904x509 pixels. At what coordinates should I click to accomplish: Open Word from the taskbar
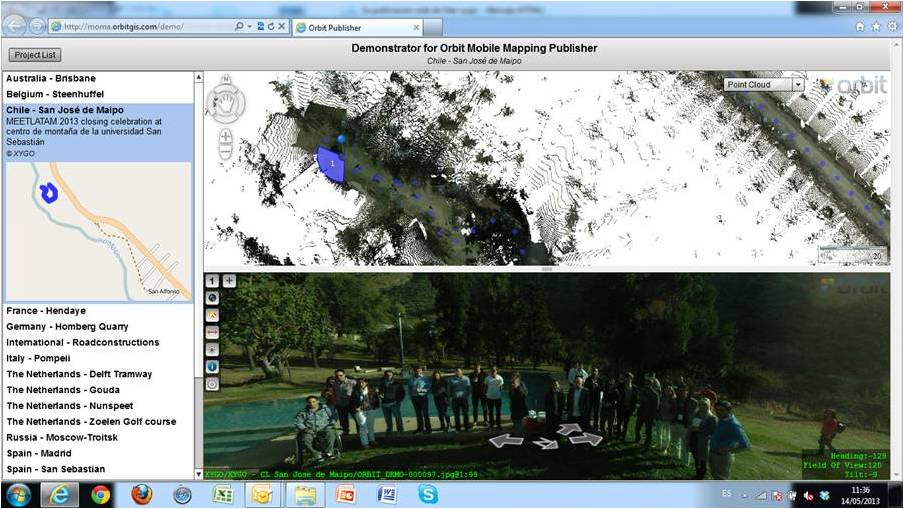[x=387, y=495]
